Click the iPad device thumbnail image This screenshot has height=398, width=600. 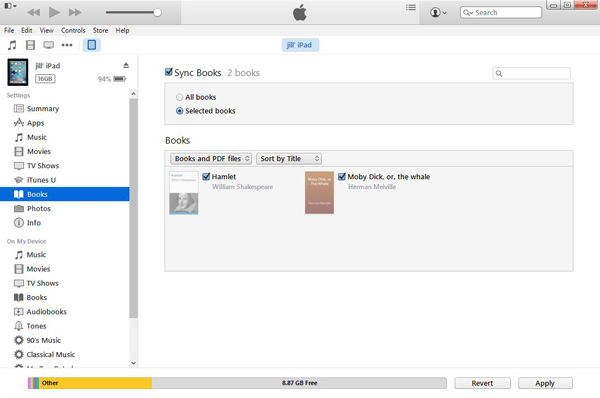18,72
